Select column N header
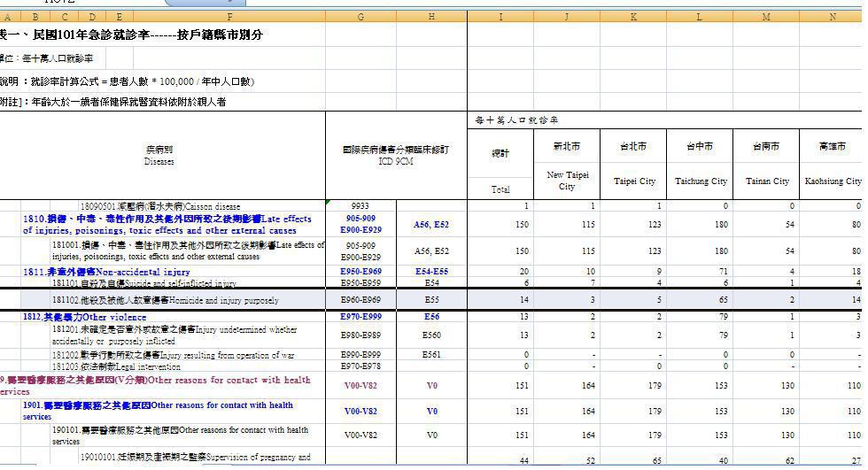This screenshot has width=868, height=470. pos(833,17)
